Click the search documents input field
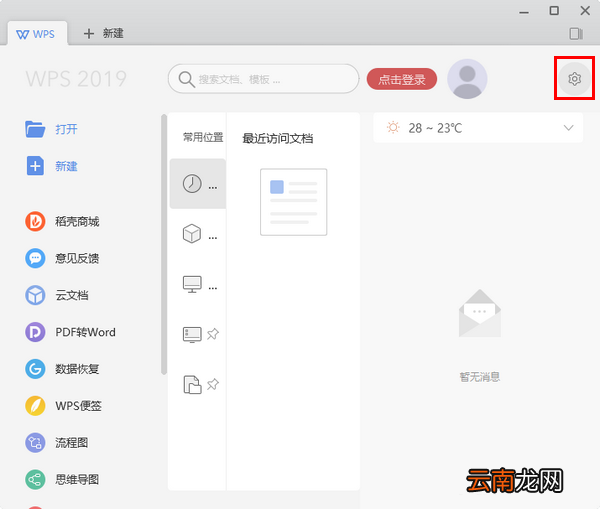This screenshot has width=600, height=509. [263, 79]
